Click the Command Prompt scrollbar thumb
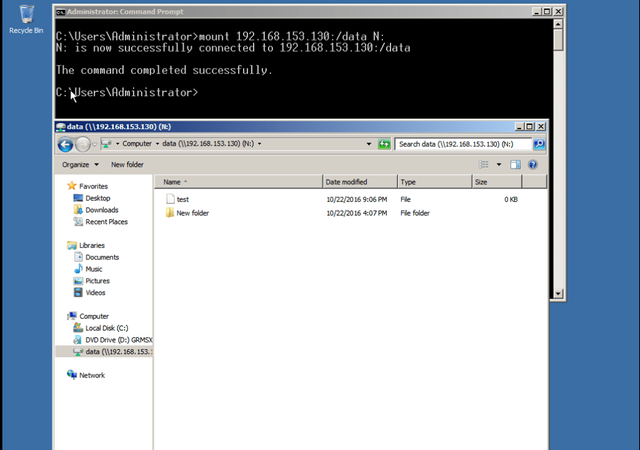 pos(558,40)
